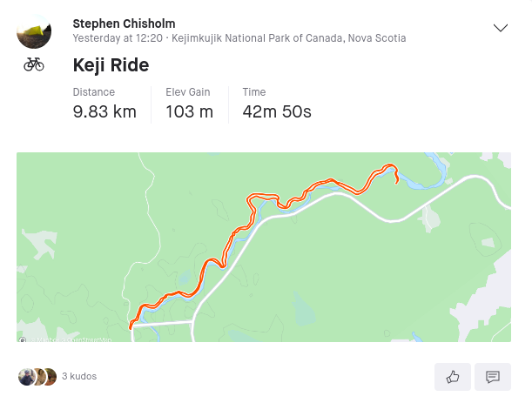Viewport: 532px width, 403px height.
Task: Click the bicycle ride type icon
Action: (34, 64)
